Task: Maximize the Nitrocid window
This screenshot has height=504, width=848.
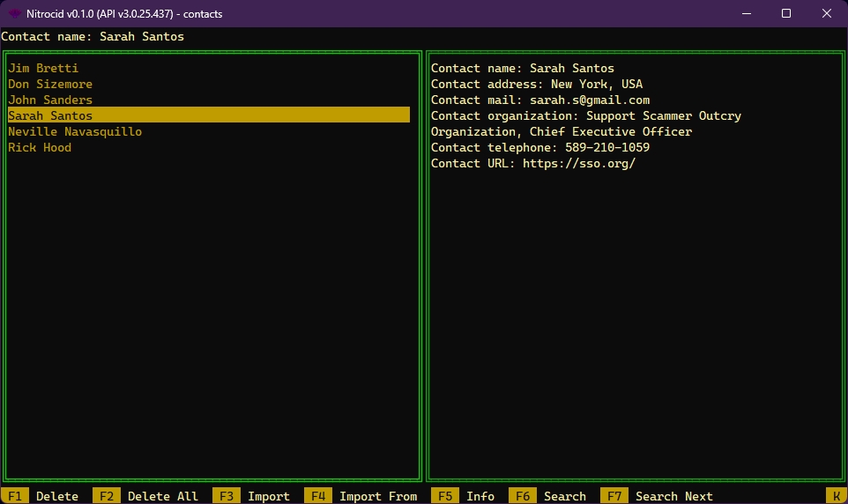Action: pos(785,14)
